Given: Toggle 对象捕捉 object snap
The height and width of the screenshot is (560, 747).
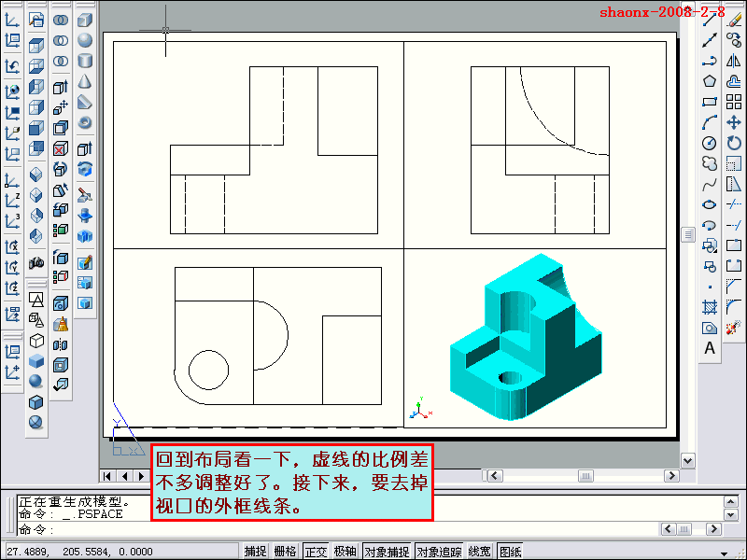Looking at the screenshot, I should [387, 551].
